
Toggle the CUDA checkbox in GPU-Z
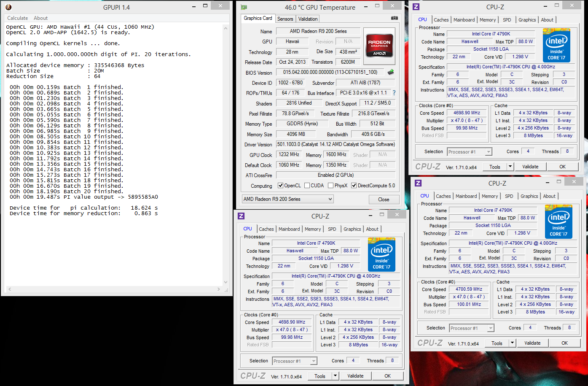coord(307,186)
